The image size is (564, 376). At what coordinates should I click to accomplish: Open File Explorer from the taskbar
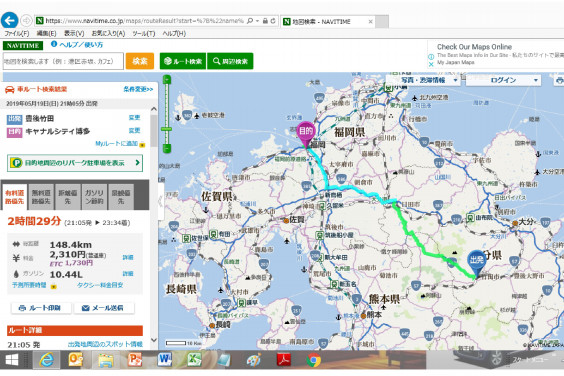[x=106, y=361]
